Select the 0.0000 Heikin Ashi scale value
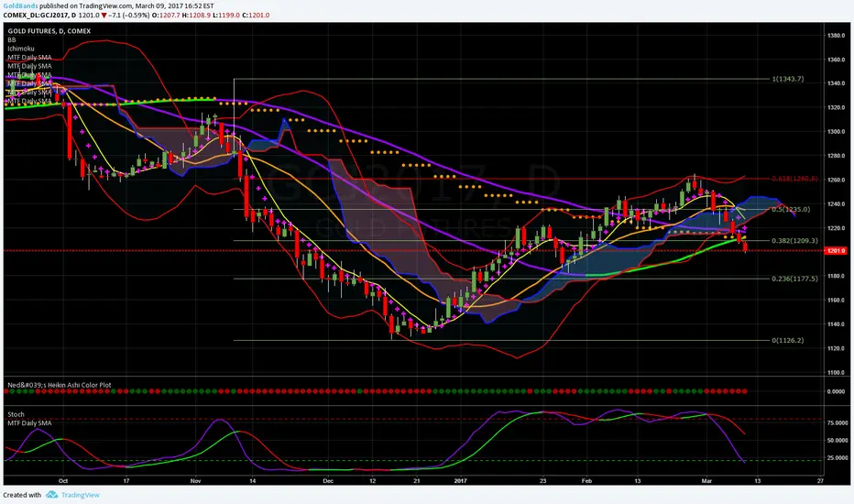The image size is (854, 504). [x=836, y=391]
